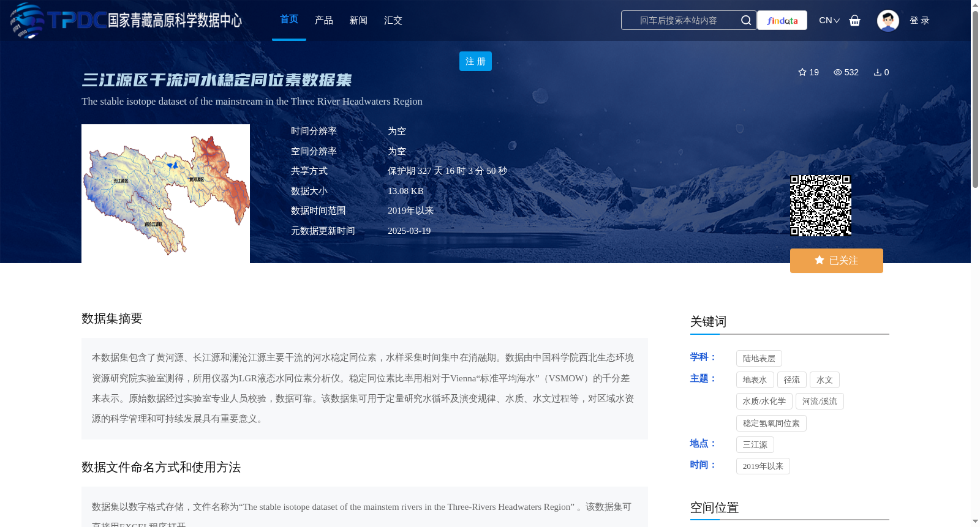Click the 数据集摘要 heading
This screenshot has width=980, height=527.
coord(112,318)
